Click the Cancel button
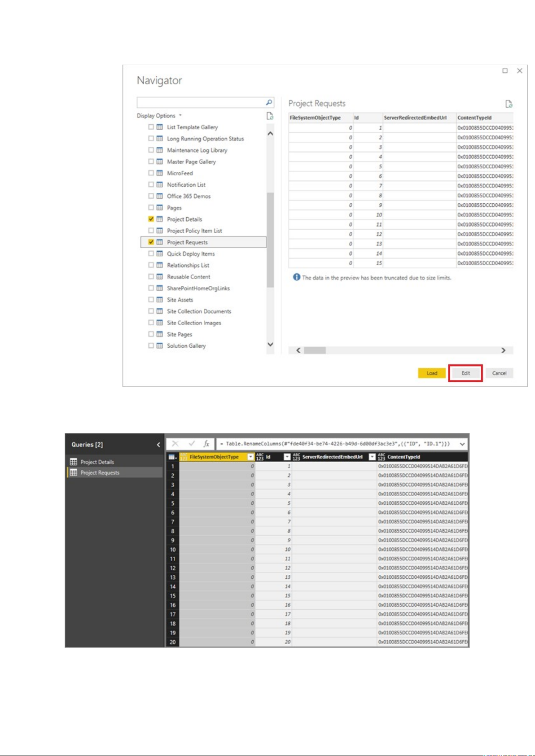 click(499, 373)
